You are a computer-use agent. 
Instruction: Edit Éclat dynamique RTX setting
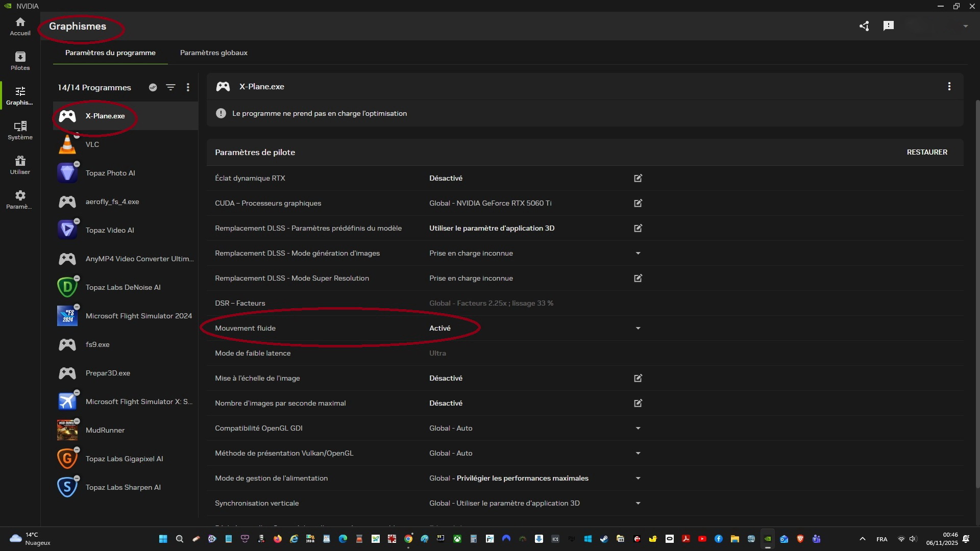(638, 178)
